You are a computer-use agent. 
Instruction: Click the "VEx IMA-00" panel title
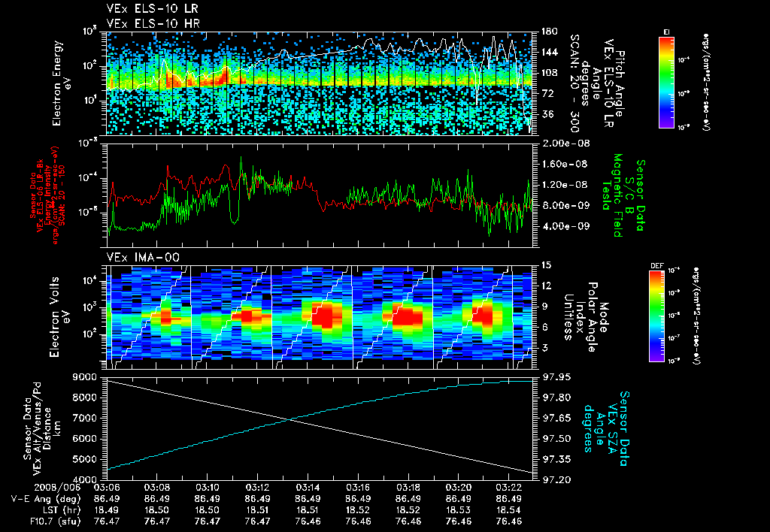pyautogui.click(x=143, y=258)
